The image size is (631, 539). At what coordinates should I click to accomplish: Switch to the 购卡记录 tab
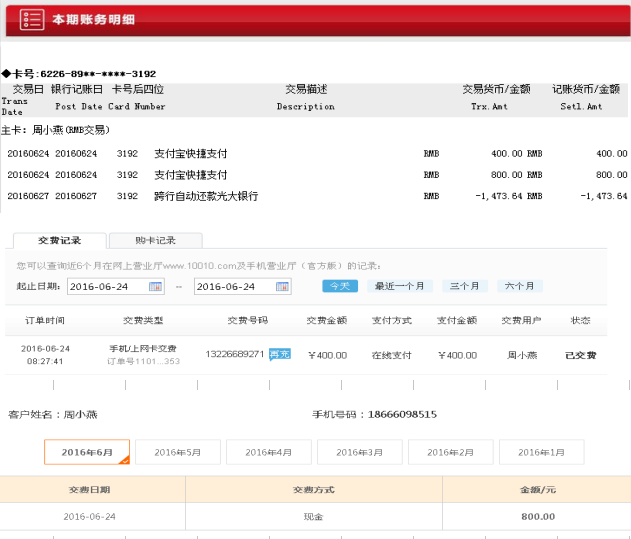click(155, 240)
